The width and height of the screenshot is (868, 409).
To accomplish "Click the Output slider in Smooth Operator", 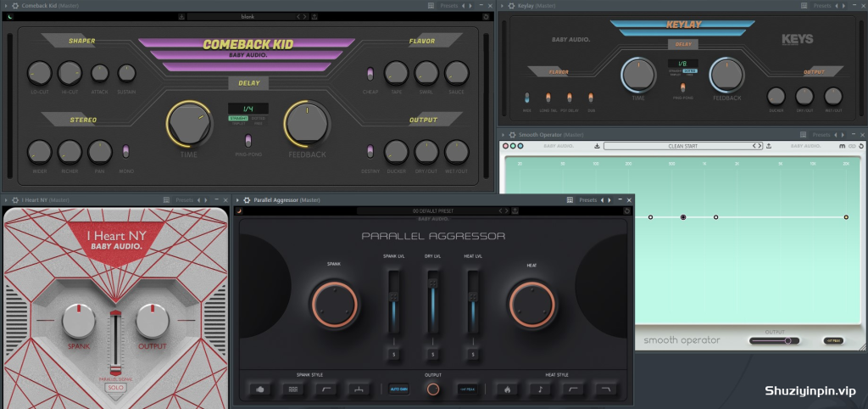I will [774, 341].
